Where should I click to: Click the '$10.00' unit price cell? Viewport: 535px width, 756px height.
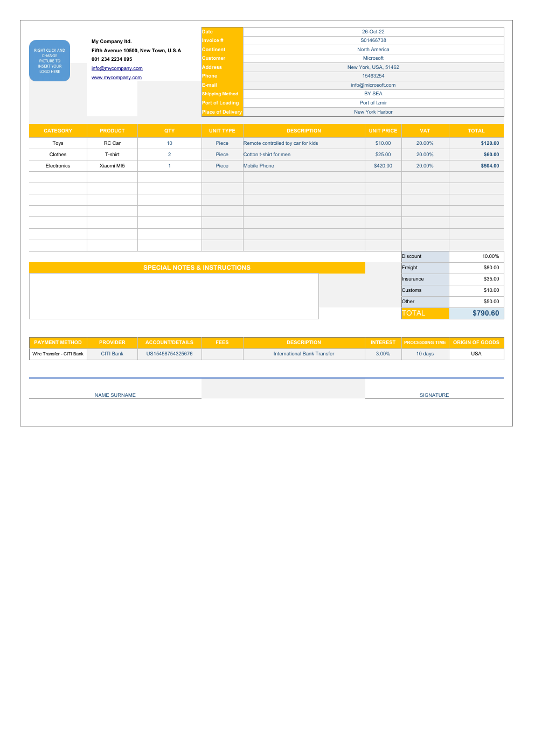(x=383, y=143)
